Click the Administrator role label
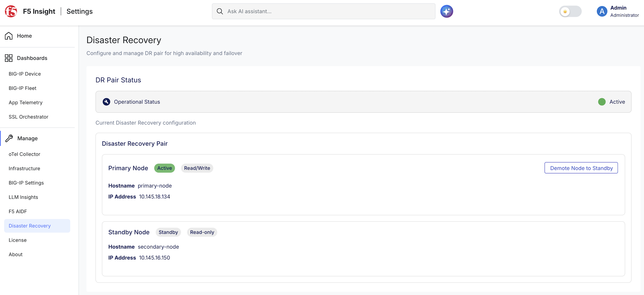This screenshot has width=644, height=295. 625,15
